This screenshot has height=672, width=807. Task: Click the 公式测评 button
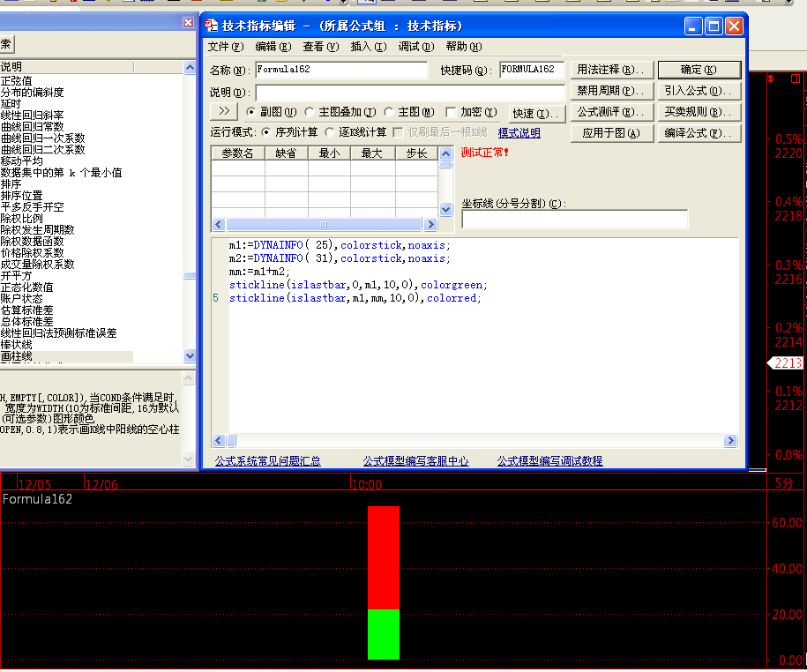click(610, 112)
